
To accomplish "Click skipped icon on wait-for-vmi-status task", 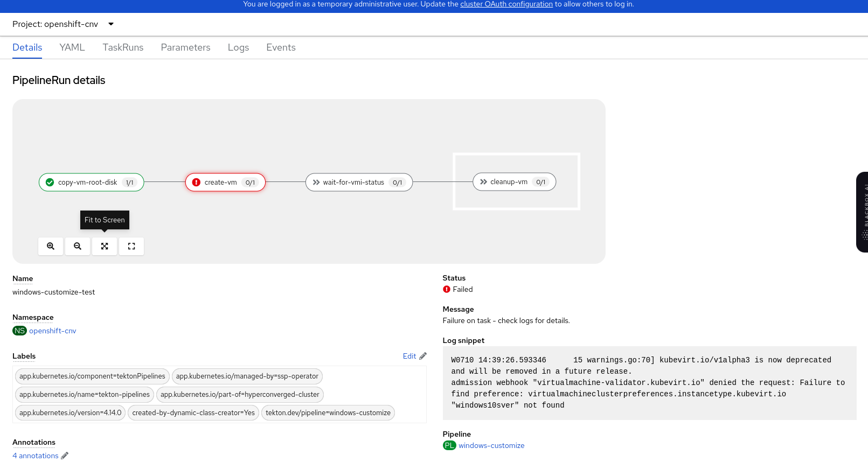I will coord(316,183).
